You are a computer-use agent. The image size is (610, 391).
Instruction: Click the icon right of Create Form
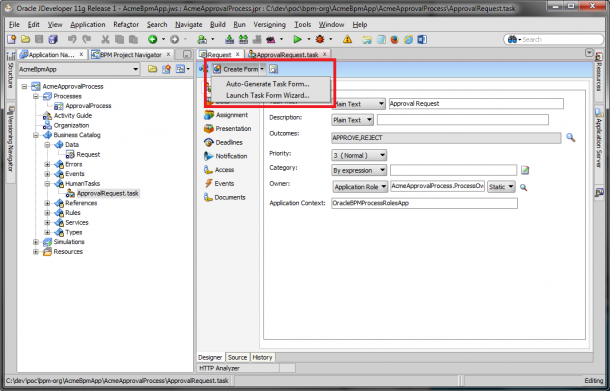(x=273, y=69)
